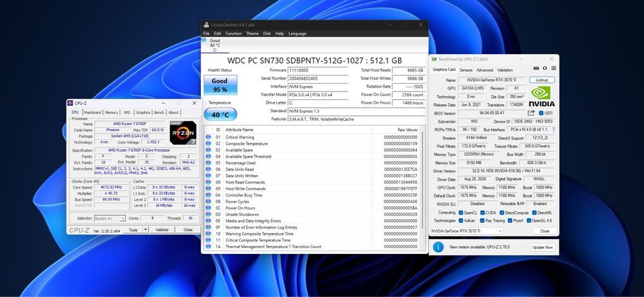Click the Bus Interface question mark icon
644x297 pixels.
553,129
